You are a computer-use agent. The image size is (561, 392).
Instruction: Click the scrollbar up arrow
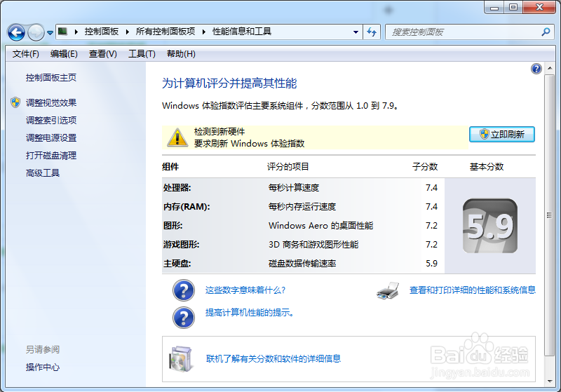point(550,68)
